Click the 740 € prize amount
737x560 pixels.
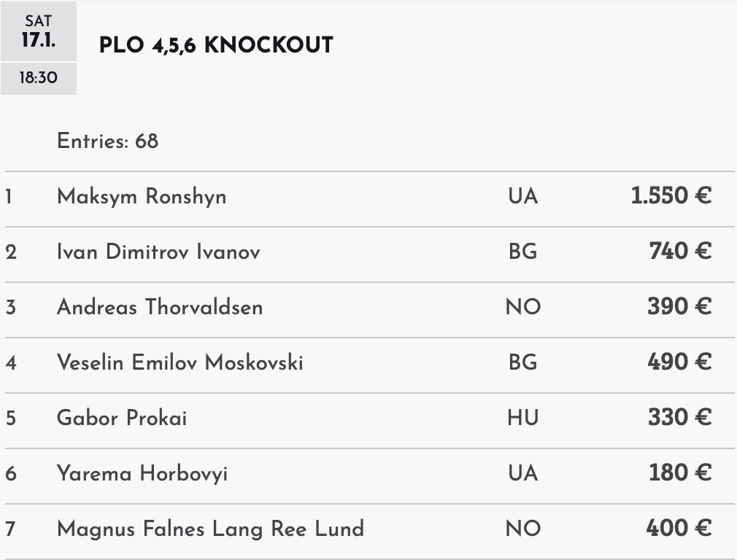[x=680, y=252]
